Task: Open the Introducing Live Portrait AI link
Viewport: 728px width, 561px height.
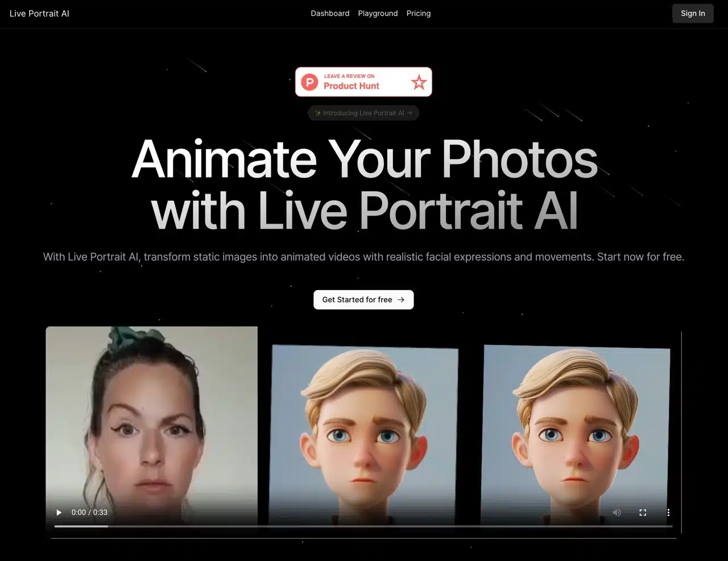Action: coord(363,113)
